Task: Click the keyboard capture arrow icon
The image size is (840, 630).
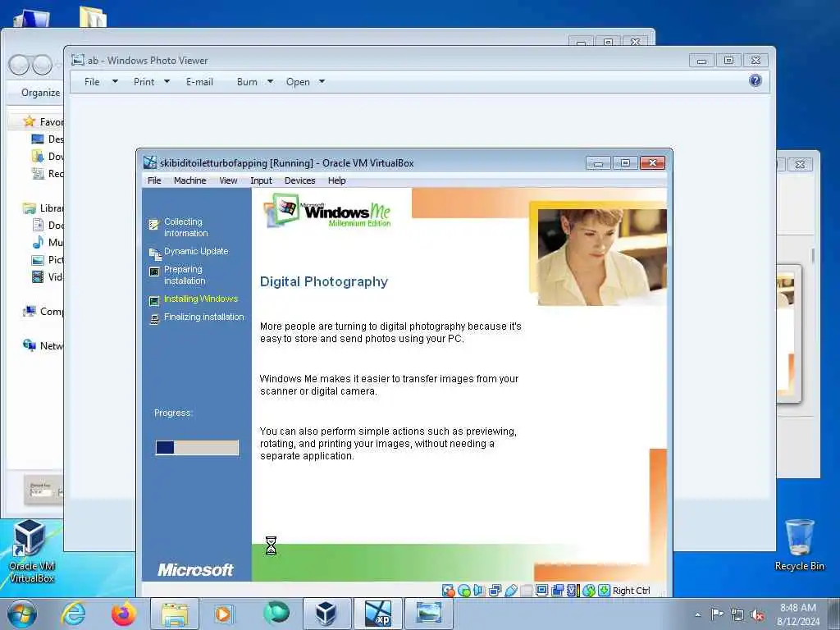Action: click(605, 591)
